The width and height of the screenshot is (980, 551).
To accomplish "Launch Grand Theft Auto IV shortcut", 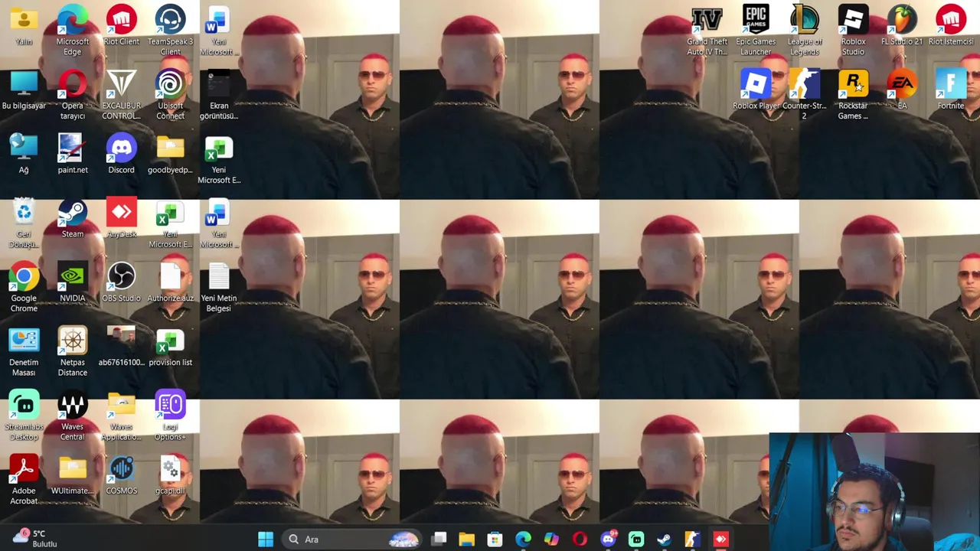I will point(707,30).
